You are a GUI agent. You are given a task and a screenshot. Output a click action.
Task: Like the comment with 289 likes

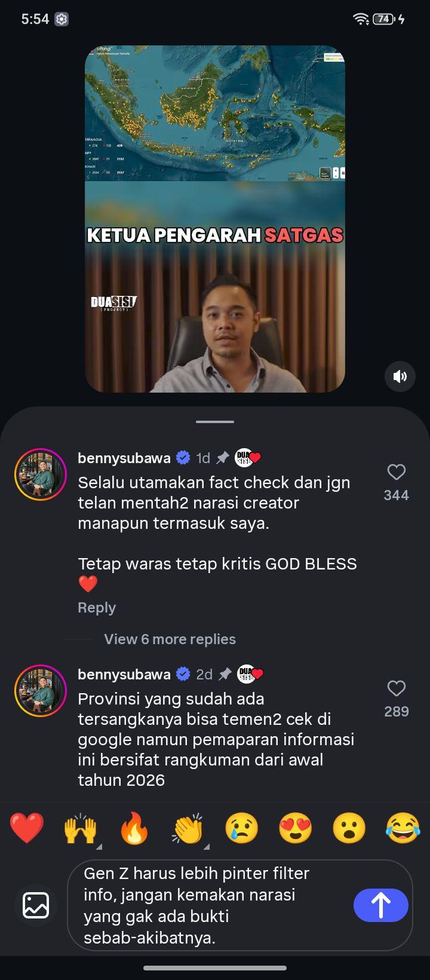click(397, 688)
